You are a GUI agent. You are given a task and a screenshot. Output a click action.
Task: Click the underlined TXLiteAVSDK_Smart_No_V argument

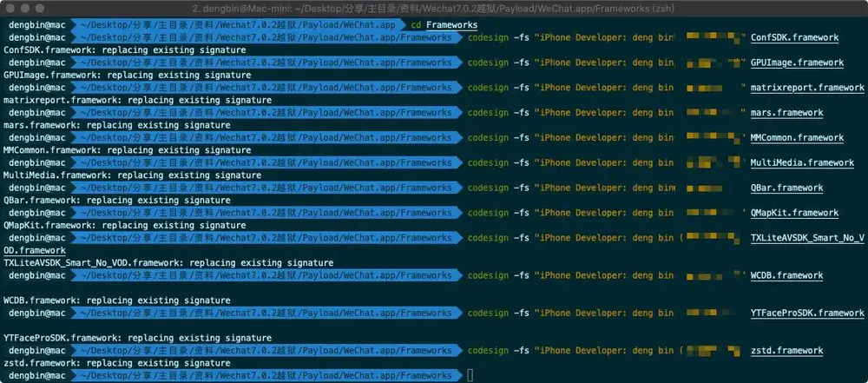807,238
